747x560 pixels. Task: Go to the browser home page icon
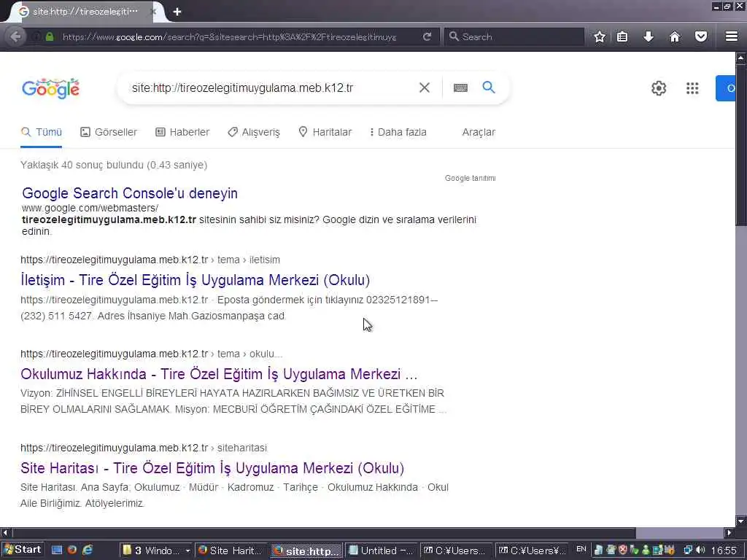pyautogui.click(x=675, y=36)
